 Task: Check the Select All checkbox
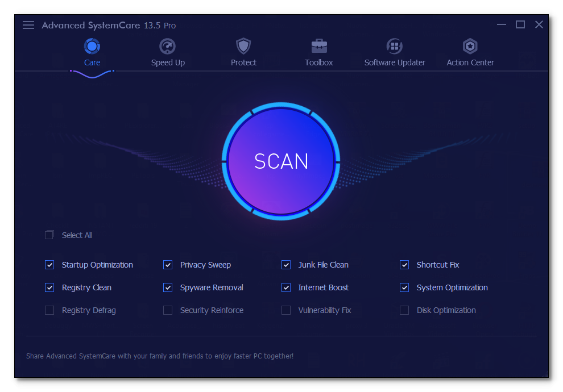(x=49, y=235)
